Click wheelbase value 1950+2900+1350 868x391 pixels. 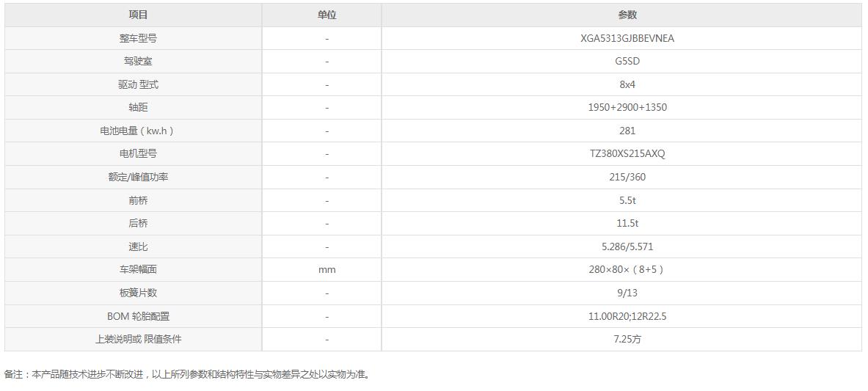[x=627, y=108]
